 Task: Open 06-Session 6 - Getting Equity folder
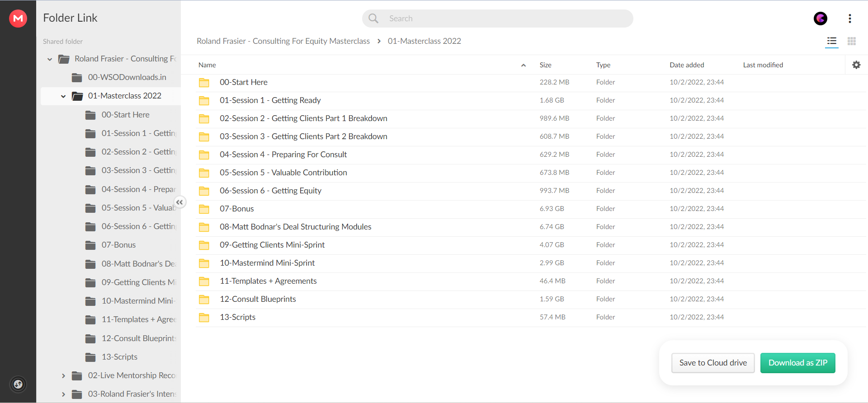point(270,191)
